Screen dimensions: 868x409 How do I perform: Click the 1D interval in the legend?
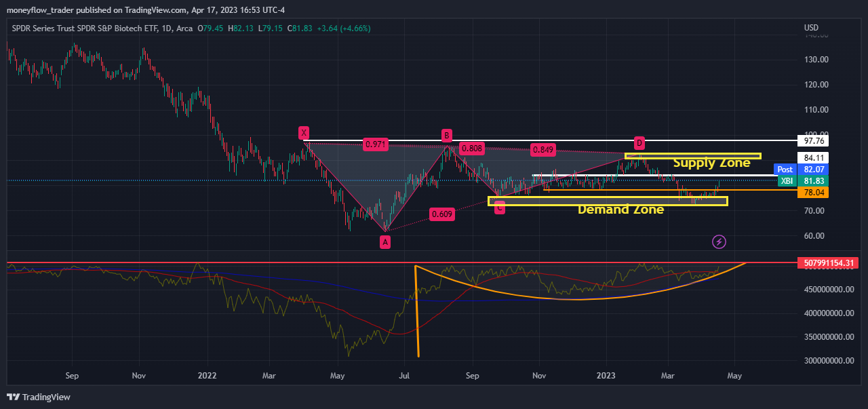pos(166,28)
